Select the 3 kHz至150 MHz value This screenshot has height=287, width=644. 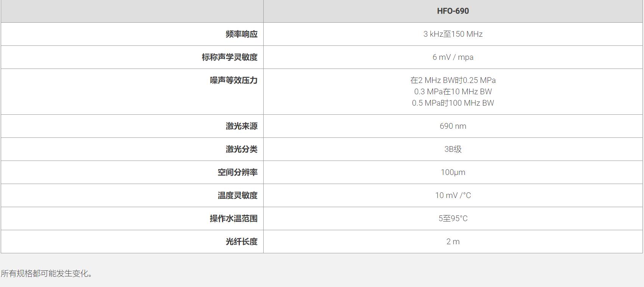[453, 34]
